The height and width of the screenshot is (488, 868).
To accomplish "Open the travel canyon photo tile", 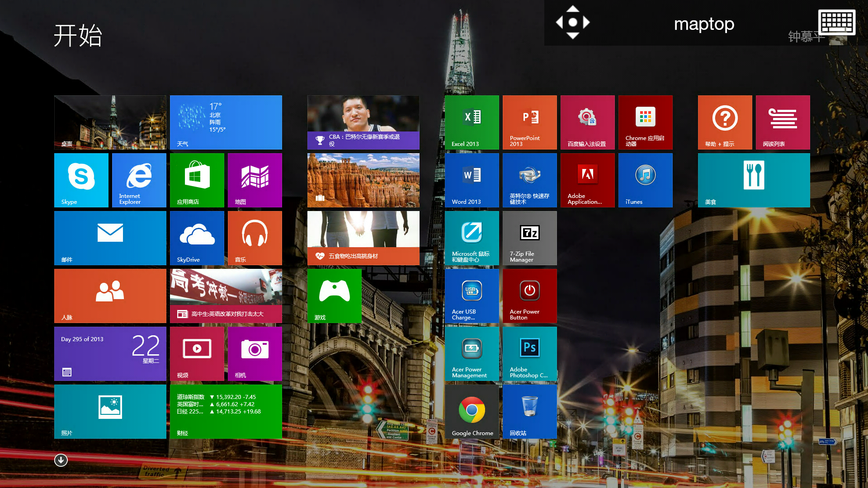I will [363, 180].
